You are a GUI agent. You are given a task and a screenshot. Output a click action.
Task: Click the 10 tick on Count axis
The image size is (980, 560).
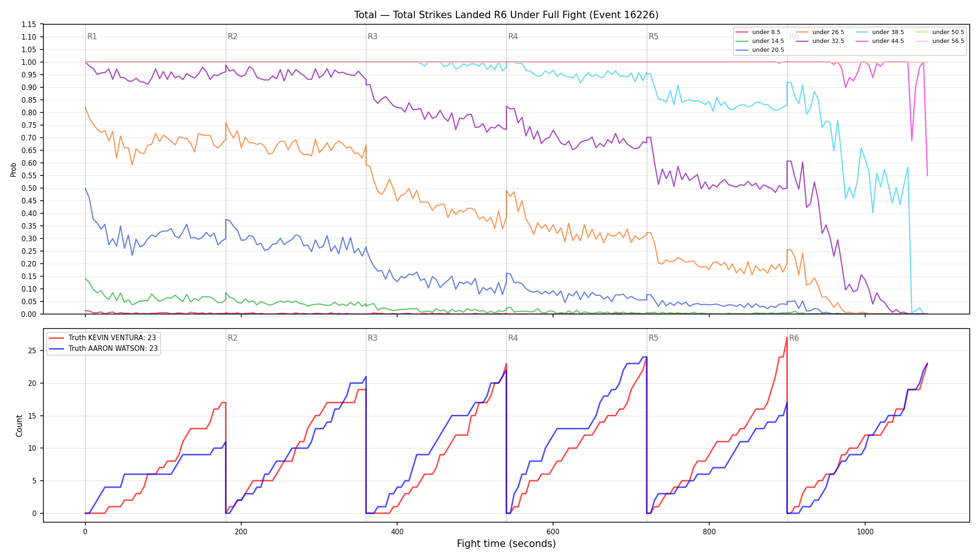33,448
